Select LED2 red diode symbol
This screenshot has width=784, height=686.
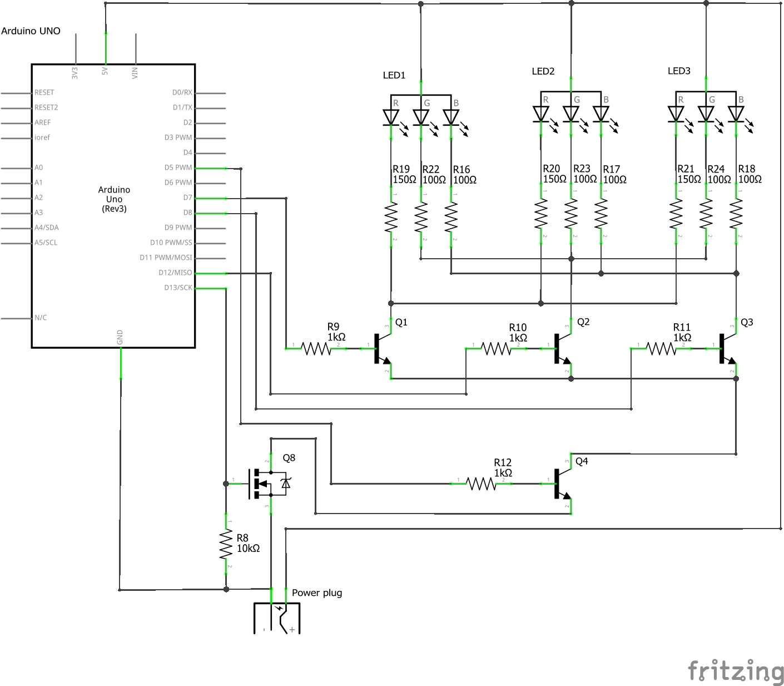coord(541,114)
